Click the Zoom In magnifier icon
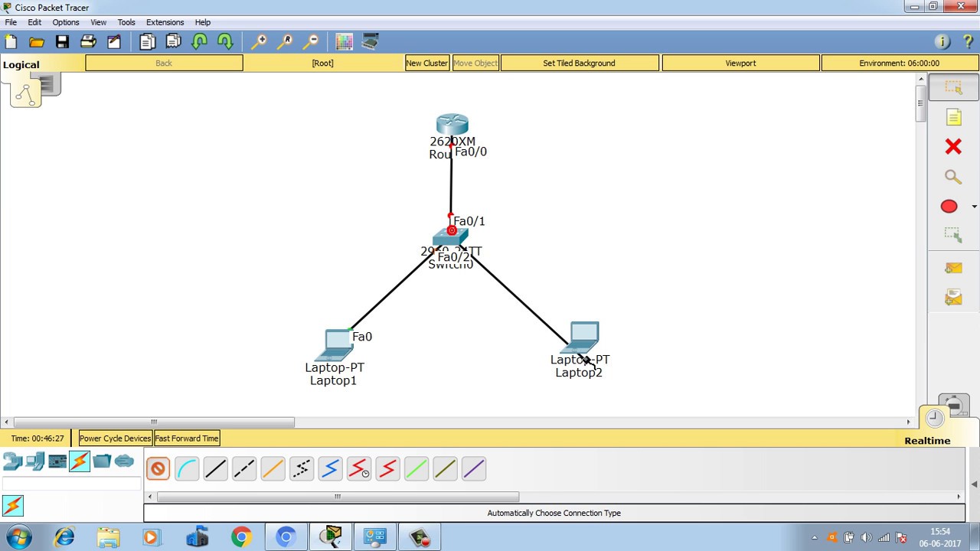 pyautogui.click(x=259, y=42)
